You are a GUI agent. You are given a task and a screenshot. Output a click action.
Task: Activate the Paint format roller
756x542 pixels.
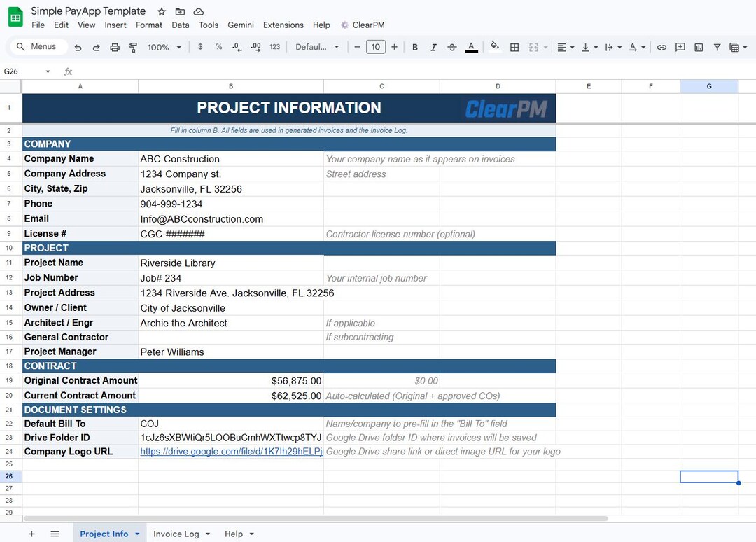pyautogui.click(x=133, y=47)
